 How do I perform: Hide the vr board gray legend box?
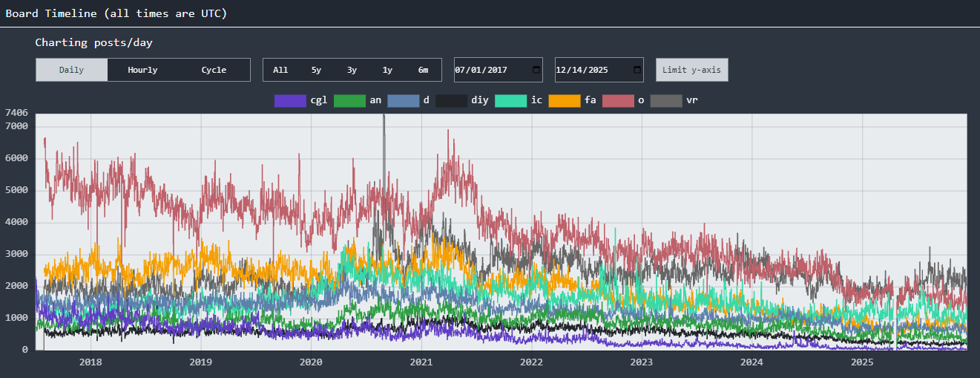(x=665, y=100)
